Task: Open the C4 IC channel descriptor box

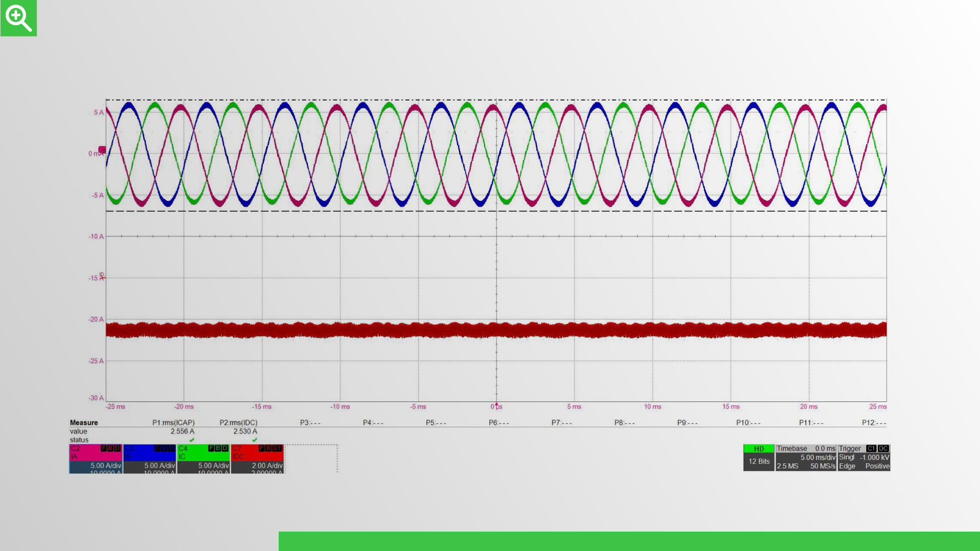Action: 203,459
